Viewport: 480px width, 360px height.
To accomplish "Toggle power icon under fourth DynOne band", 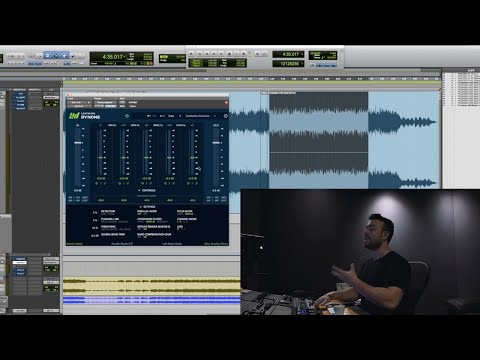I will tap(166, 183).
